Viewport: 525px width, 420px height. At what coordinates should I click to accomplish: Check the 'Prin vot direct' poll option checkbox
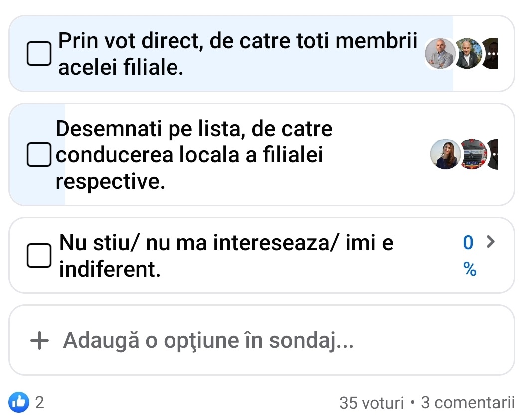(x=38, y=54)
